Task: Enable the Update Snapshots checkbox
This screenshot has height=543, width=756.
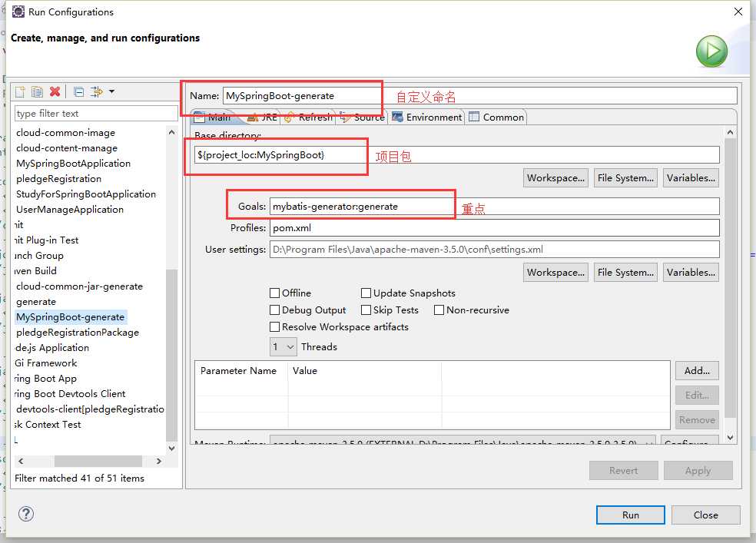Action: (366, 293)
